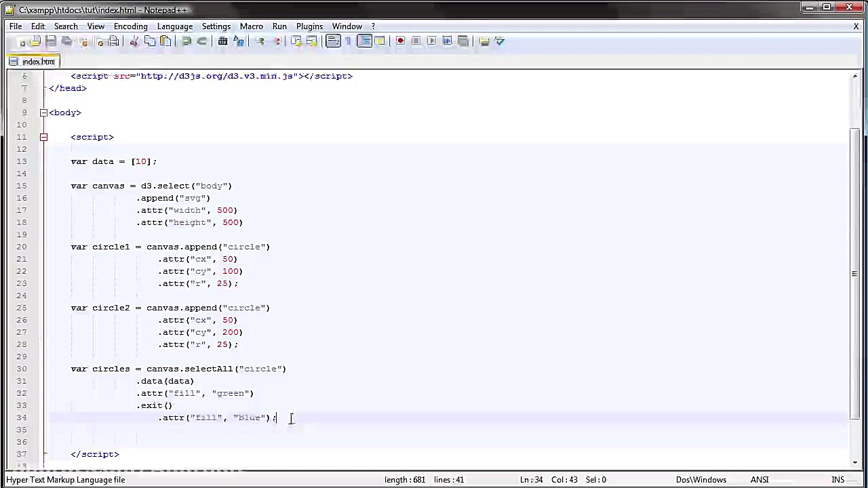
Task: Open Find dialog via magnifier icon
Action: click(x=222, y=41)
